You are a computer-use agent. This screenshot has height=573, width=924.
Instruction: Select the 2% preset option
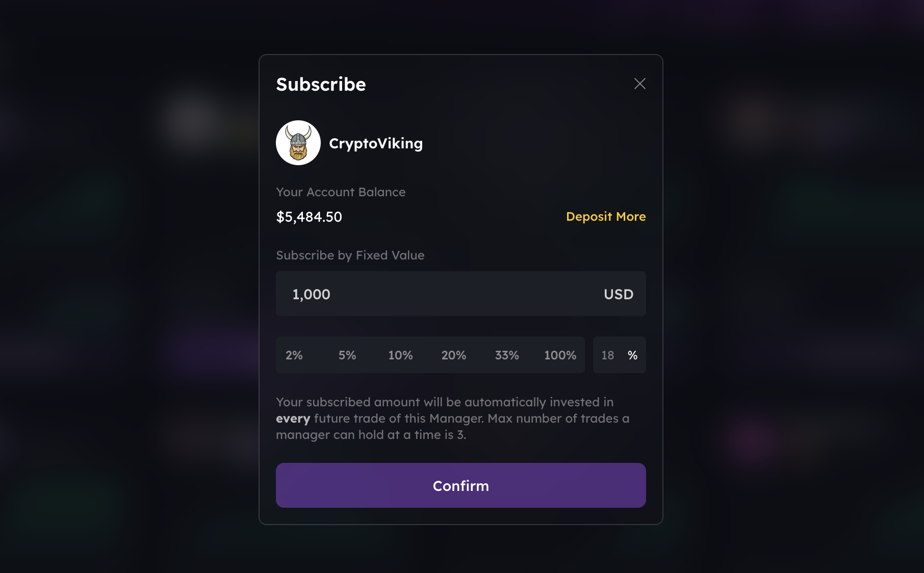point(294,355)
